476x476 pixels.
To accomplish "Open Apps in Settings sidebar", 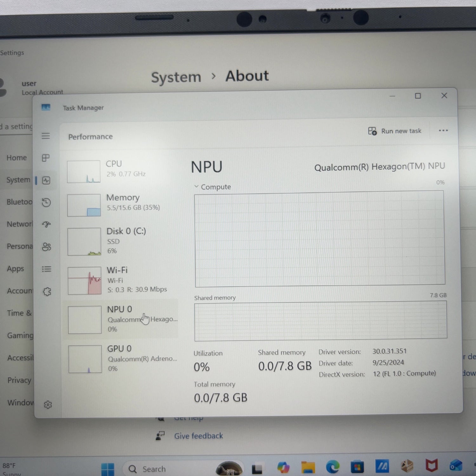I will 16,268.
